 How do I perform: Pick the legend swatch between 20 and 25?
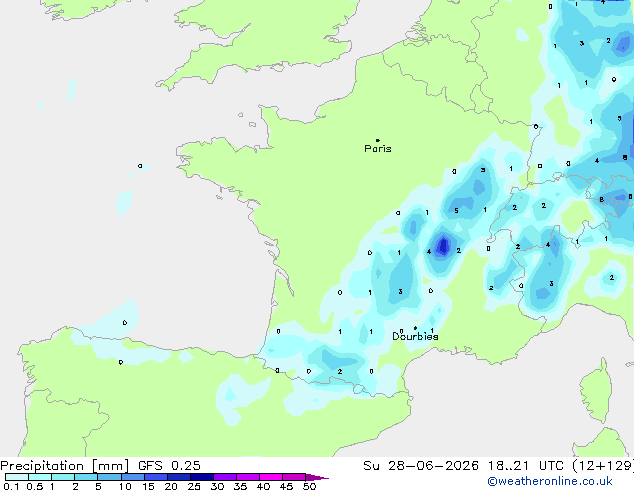[x=178, y=477]
